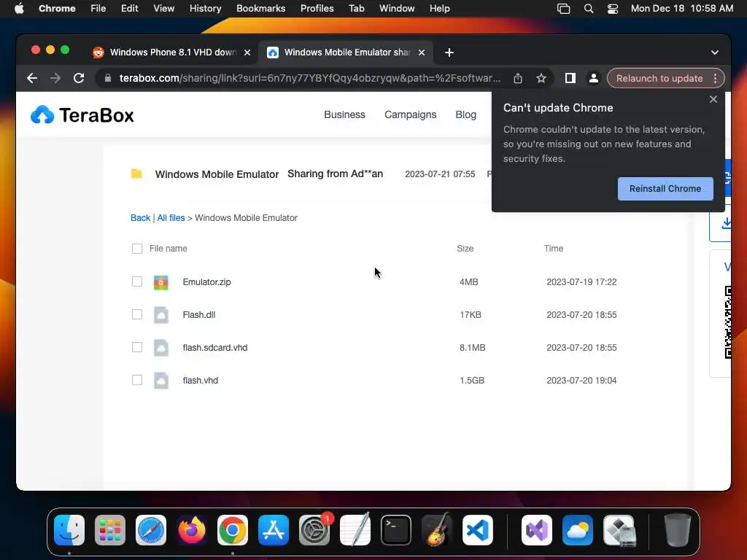Open the Apple menu

tap(19, 9)
